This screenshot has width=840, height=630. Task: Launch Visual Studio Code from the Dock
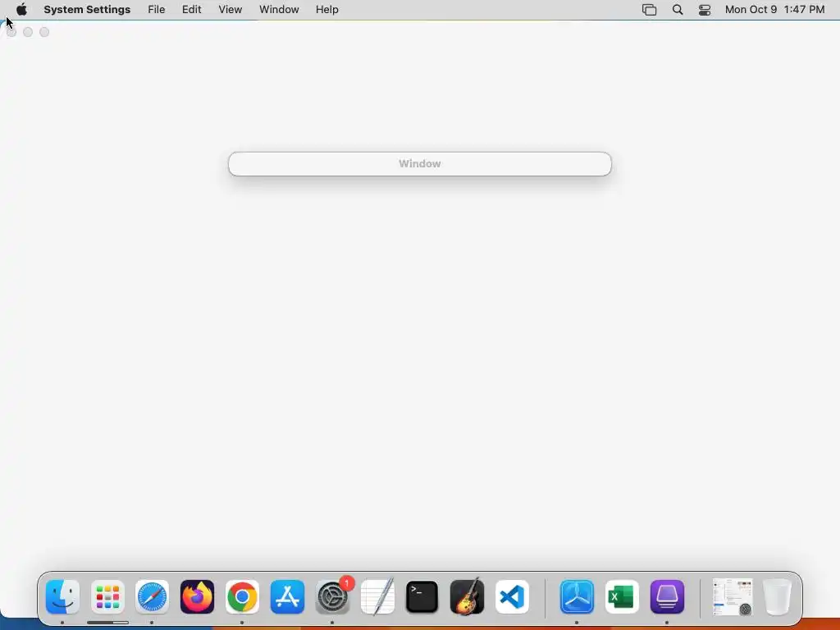(512, 597)
